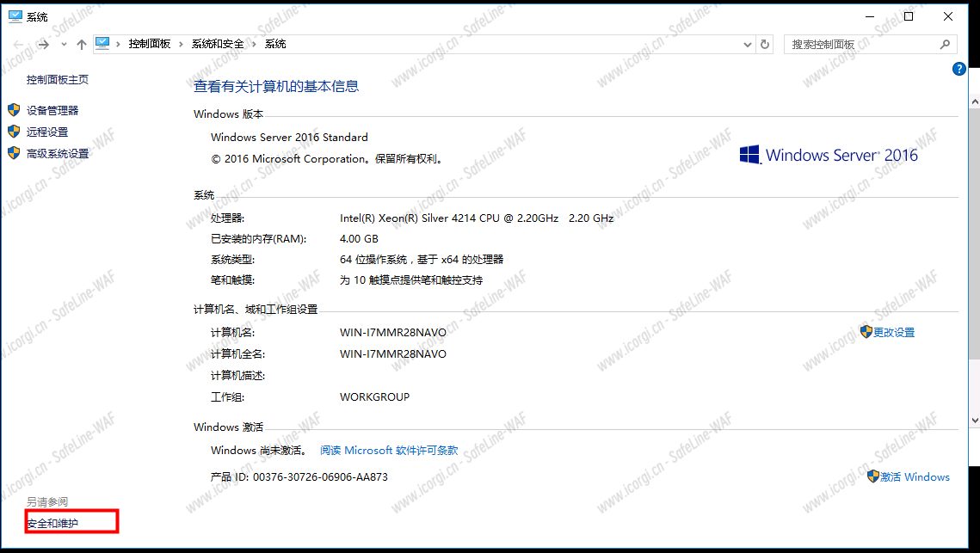Click the scrollbar up arrow
This screenshot has width=980, height=553.
point(974,101)
